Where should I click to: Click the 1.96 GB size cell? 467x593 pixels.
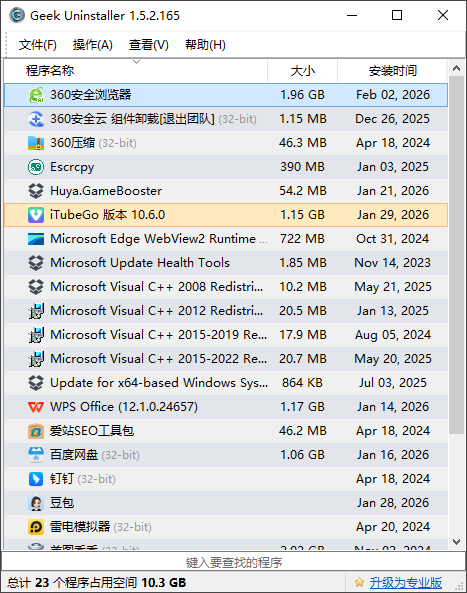pyautogui.click(x=303, y=95)
